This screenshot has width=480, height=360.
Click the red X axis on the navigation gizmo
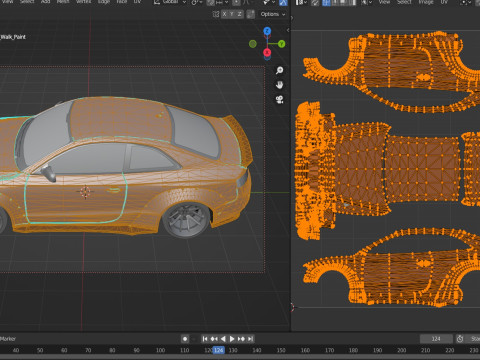267,52
